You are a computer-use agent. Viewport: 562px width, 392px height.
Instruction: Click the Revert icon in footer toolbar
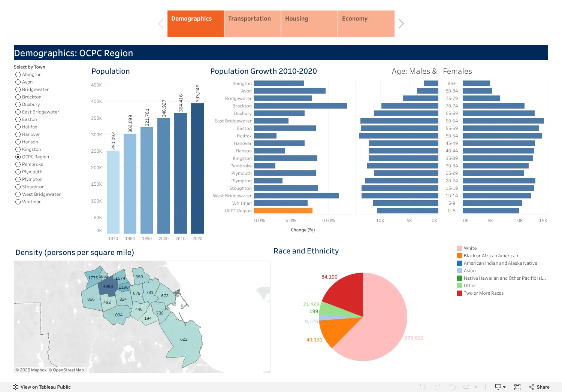coord(452,387)
